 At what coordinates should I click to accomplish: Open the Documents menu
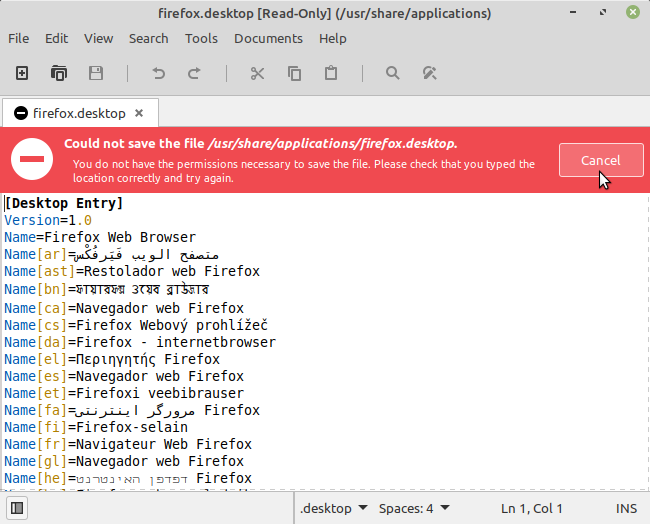(269, 39)
